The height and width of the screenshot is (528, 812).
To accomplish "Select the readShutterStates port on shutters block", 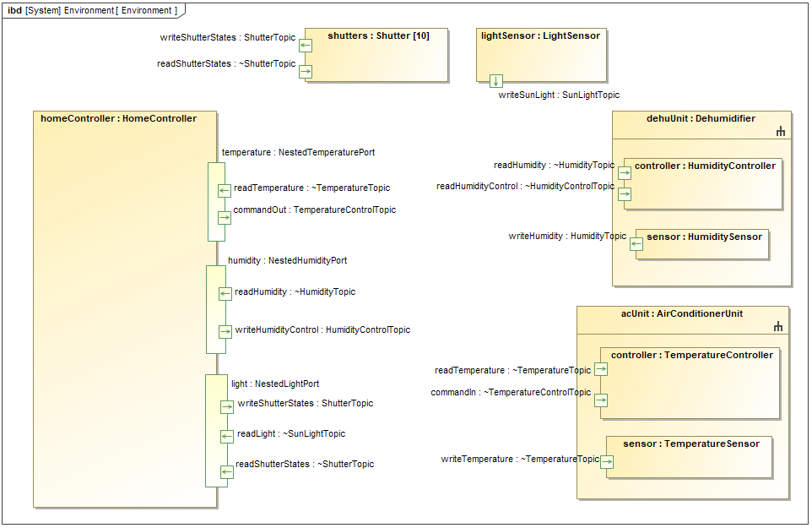I will 306,72.
